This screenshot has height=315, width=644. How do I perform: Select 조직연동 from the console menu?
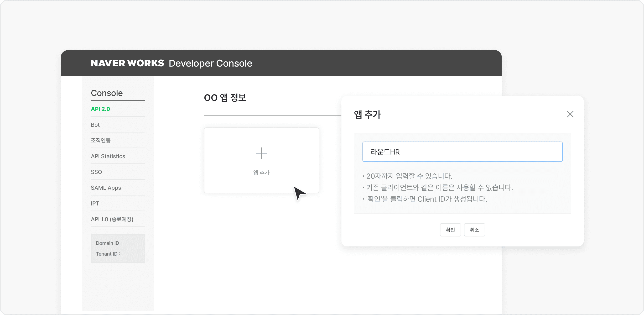(x=100, y=140)
